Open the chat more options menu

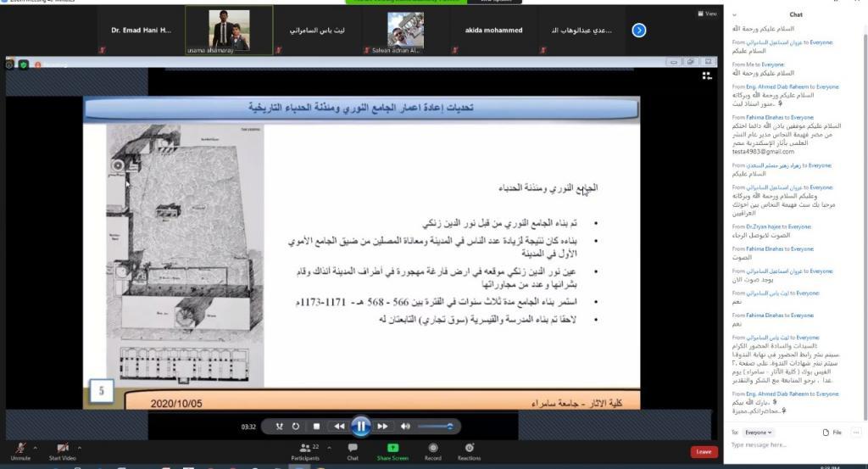pyautogui.click(x=854, y=433)
